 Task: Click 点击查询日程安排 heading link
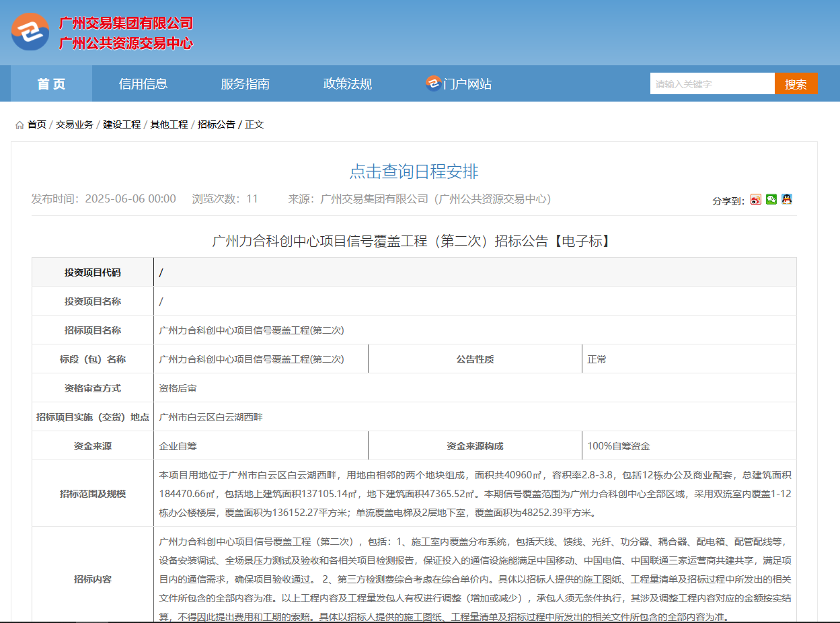pos(420,172)
